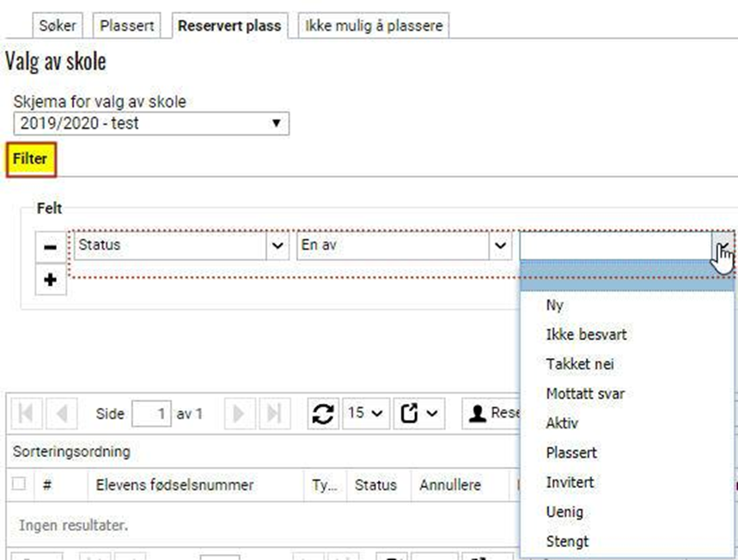This screenshot has height=560, width=738.
Task: Click the previous page arrow
Action: click(x=62, y=413)
